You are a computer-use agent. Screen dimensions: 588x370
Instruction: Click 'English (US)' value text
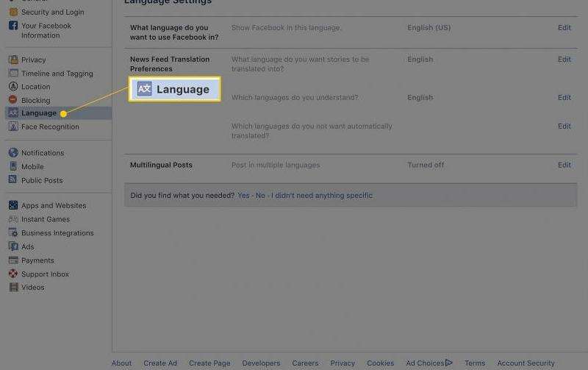click(429, 28)
